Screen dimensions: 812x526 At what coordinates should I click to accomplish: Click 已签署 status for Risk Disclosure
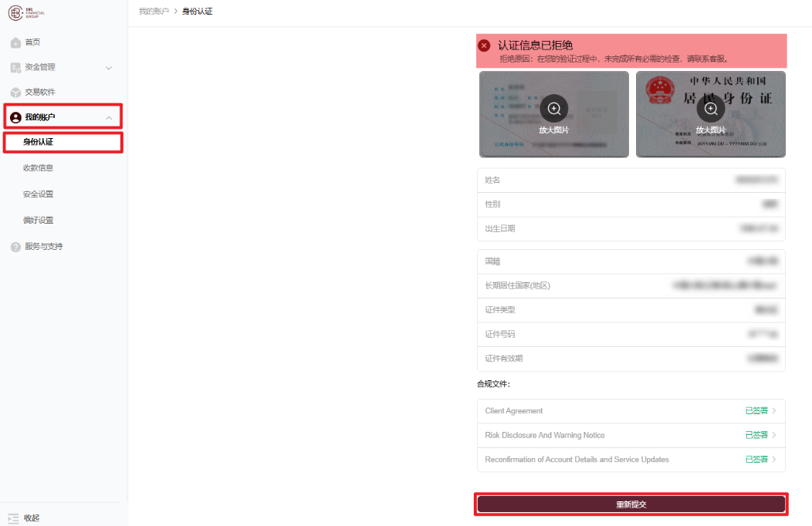pyautogui.click(x=756, y=435)
